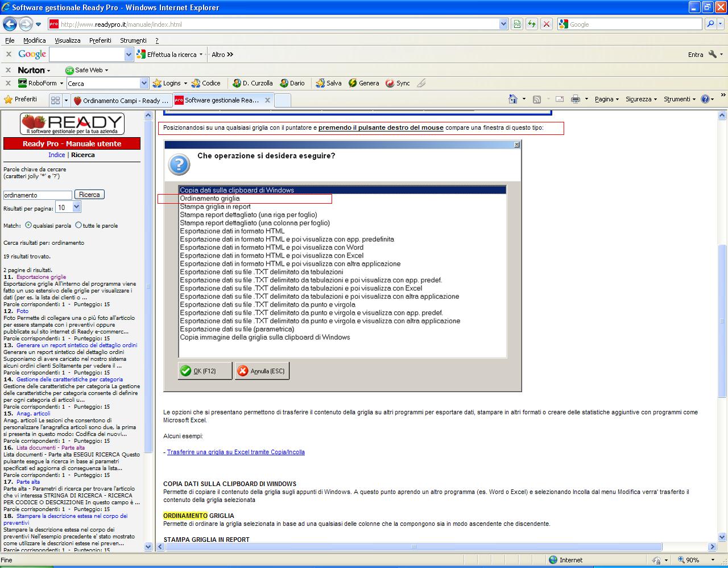Switch to the 'Ordinamento Campi - Ready' tab

coord(121,100)
